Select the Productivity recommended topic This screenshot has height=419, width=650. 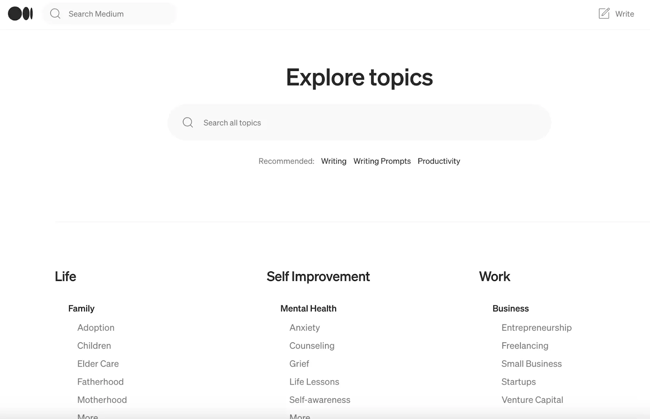coord(439,161)
